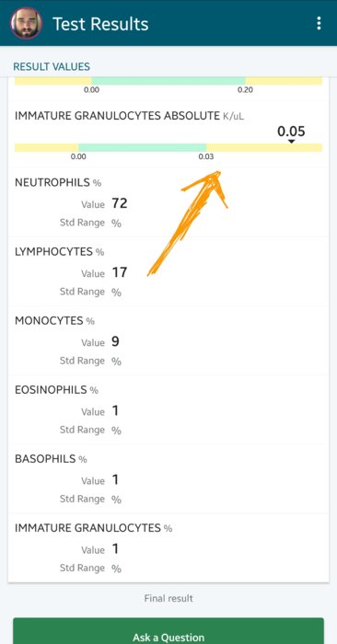
Task: Tap the user profile avatar
Action: pyautogui.click(x=27, y=23)
